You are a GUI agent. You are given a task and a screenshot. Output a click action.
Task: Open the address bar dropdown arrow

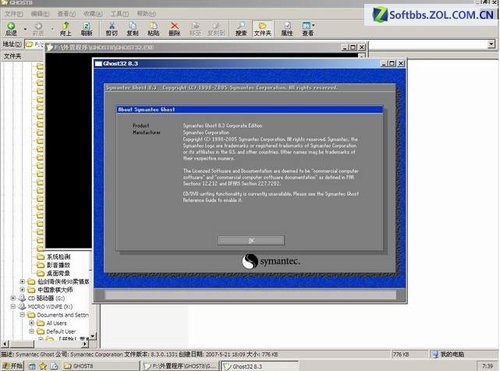point(491,44)
